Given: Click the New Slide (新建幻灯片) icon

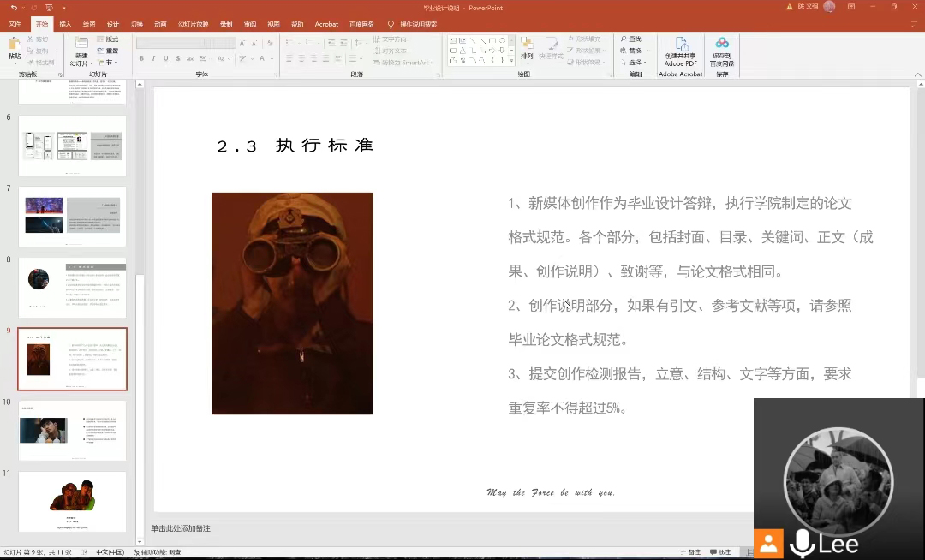Looking at the screenshot, I should [81, 46].
